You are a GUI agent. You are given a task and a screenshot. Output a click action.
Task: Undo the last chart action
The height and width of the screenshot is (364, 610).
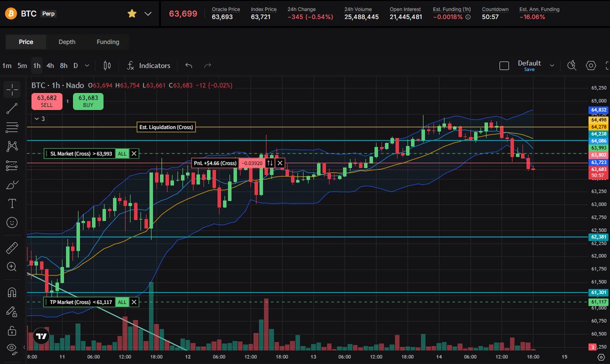click(189, 65)
